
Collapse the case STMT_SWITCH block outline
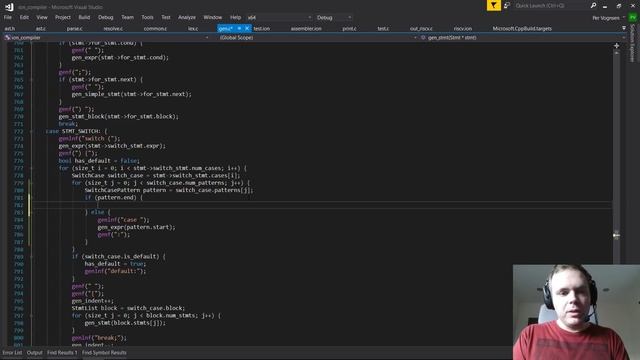(x=31, y=131)
